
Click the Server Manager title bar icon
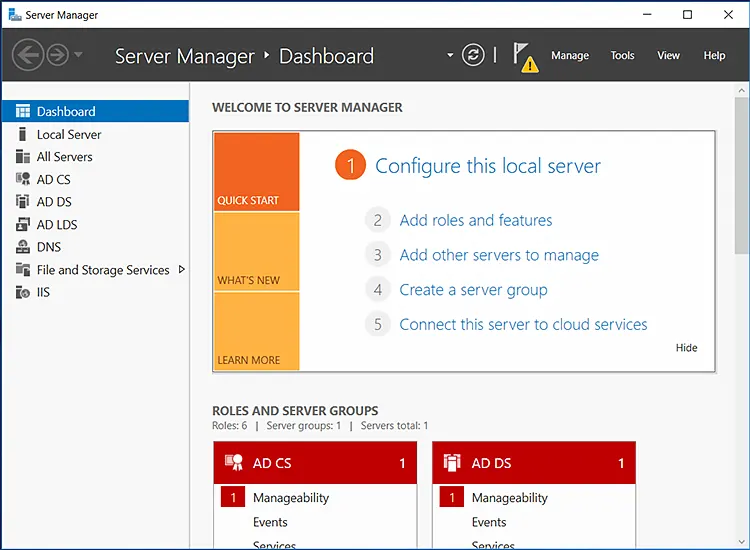(15, 15)
